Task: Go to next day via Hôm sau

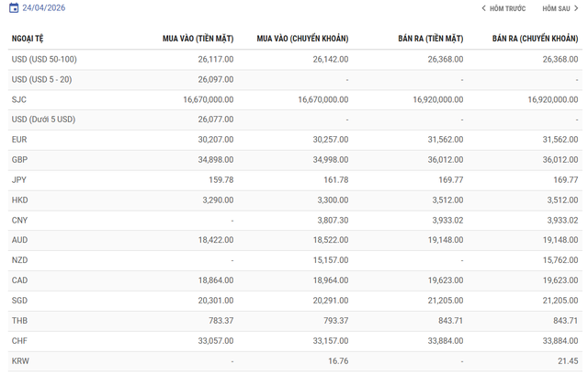Action: pyautogui.click(x=555, y=8)
